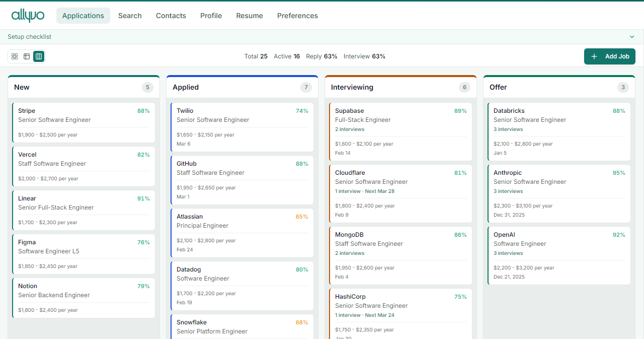644x339 pixels.
Task: Click the New column header
Action: (x=84, y=87)
